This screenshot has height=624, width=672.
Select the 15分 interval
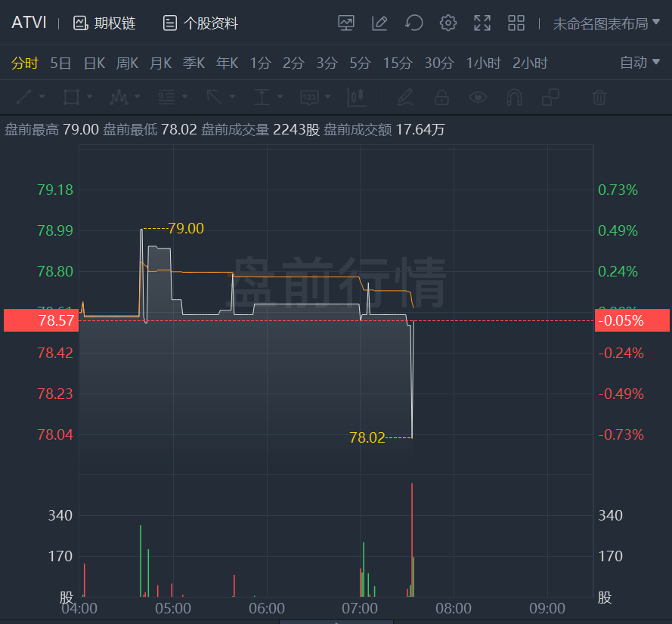[398, 63]
